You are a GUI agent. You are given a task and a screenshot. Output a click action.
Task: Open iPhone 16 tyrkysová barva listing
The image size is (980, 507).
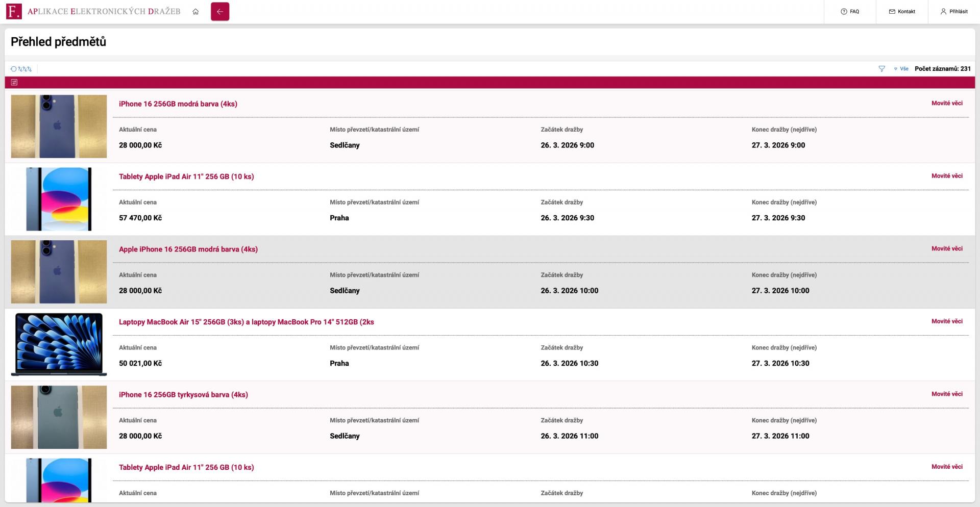click(x=183, y=395)
